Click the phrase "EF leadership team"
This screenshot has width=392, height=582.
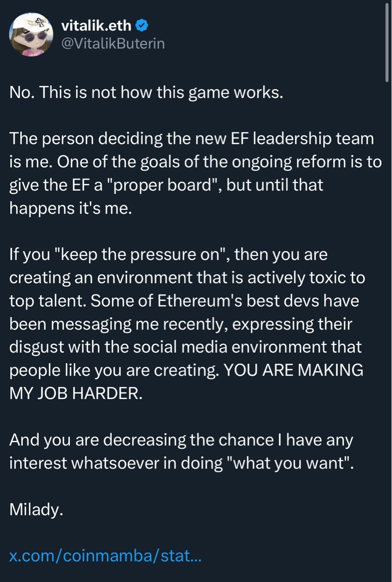pyautogui.click(x=299, y=139)
